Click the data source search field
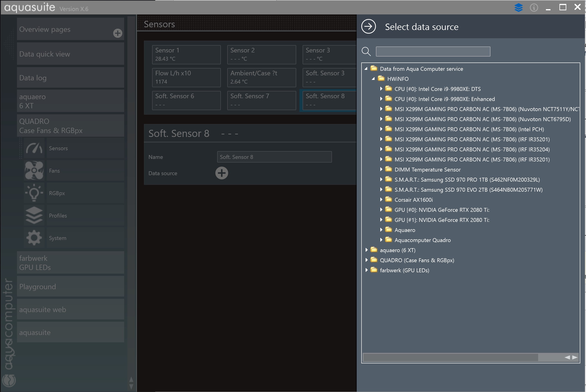 (x=433, y=52)
